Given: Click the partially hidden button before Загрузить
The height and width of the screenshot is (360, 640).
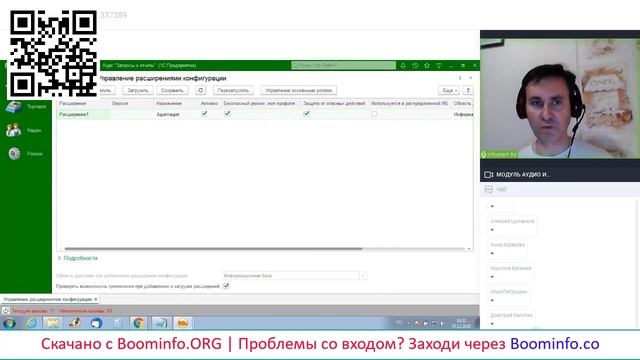Looking at the screenshot, I should pos(107,90).
